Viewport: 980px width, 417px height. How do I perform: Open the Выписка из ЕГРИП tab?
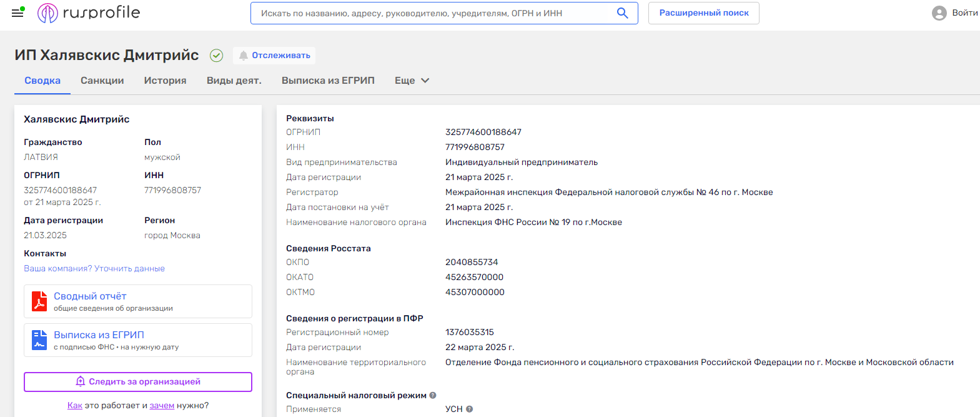(x=328, y=81)
